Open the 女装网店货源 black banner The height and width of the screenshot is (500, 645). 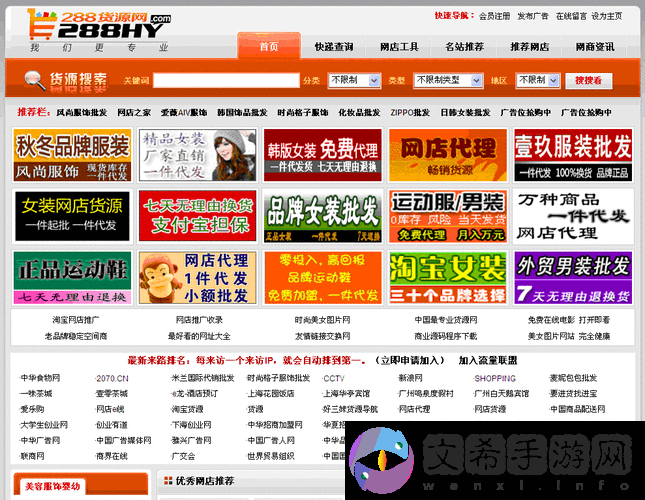tap(72, 216)
